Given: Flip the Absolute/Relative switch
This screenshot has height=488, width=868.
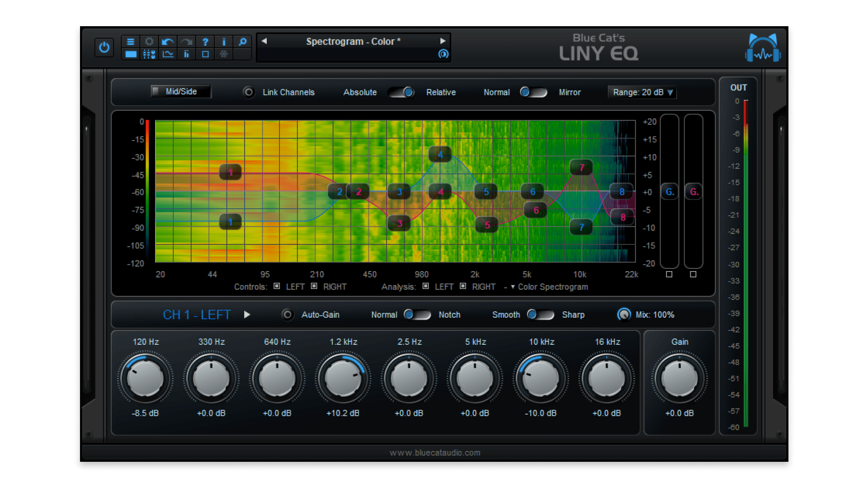Looking at the screenshot, I should tap(401, 92).
